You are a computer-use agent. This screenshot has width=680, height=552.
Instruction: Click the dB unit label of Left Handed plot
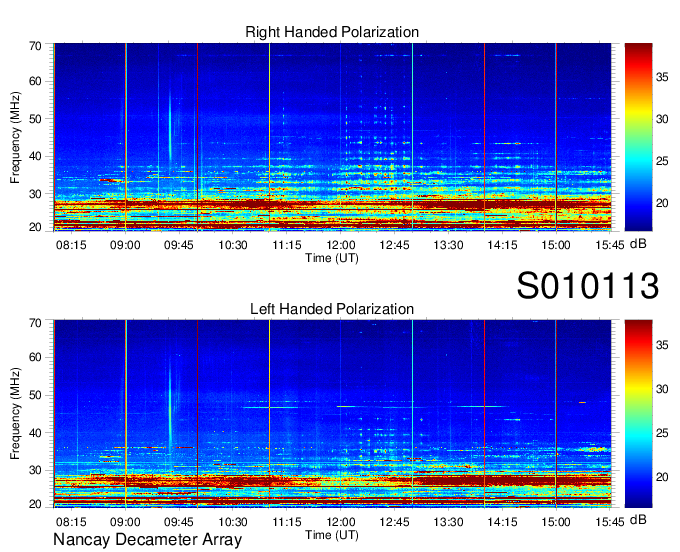point(638,519)
